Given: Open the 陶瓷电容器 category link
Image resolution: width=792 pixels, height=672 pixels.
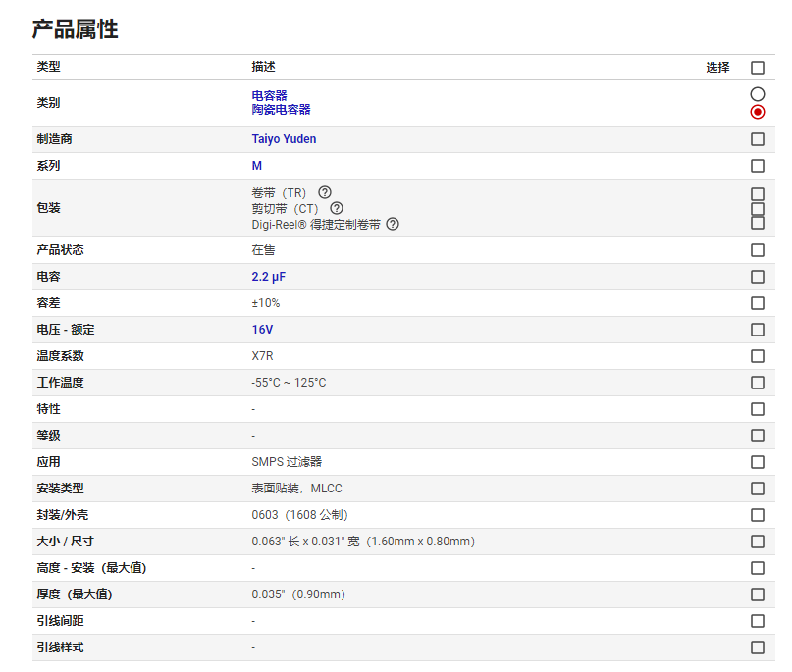Looking at the screenshot, I should coord(281,109).
